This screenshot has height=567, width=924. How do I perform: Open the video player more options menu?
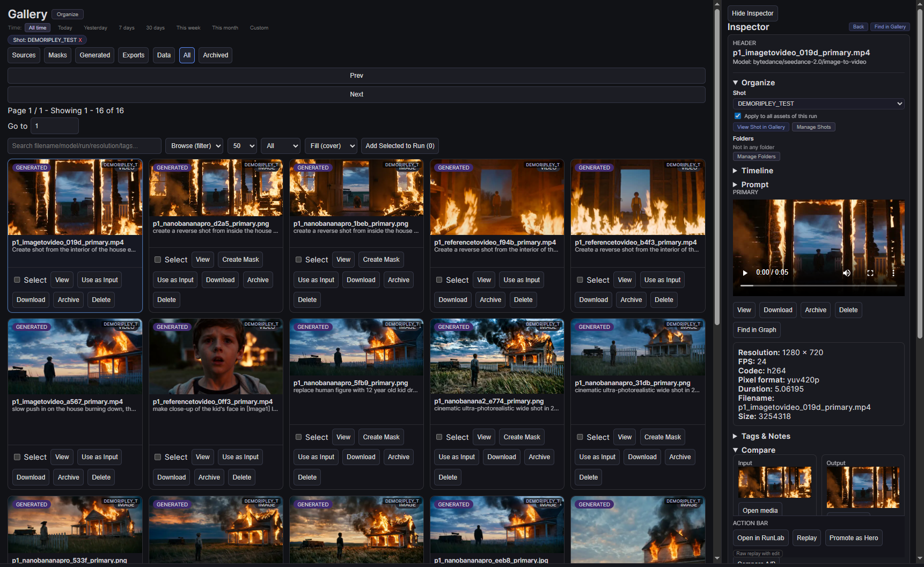point(893,273)
